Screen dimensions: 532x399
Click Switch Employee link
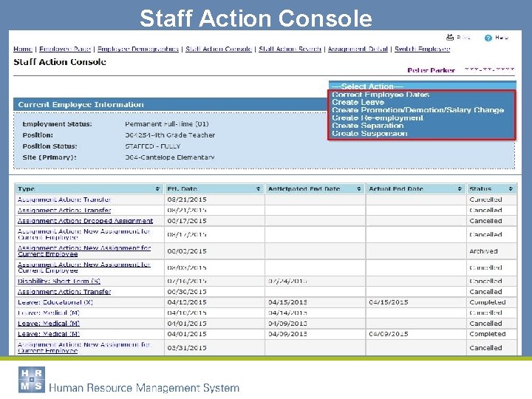(422, 49)
